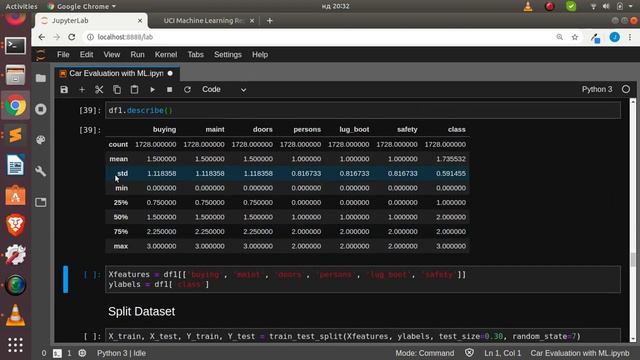Restart the kernel with circular arrow icon
Viewport: 640px width, 360px height.
pyautogui.click(x=187, y=89)
